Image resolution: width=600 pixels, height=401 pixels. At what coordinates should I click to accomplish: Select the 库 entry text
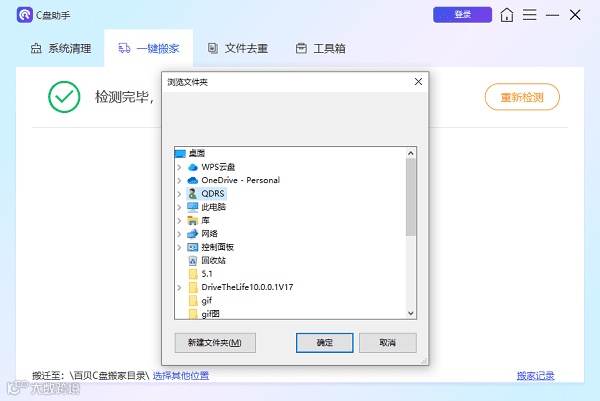205,220
